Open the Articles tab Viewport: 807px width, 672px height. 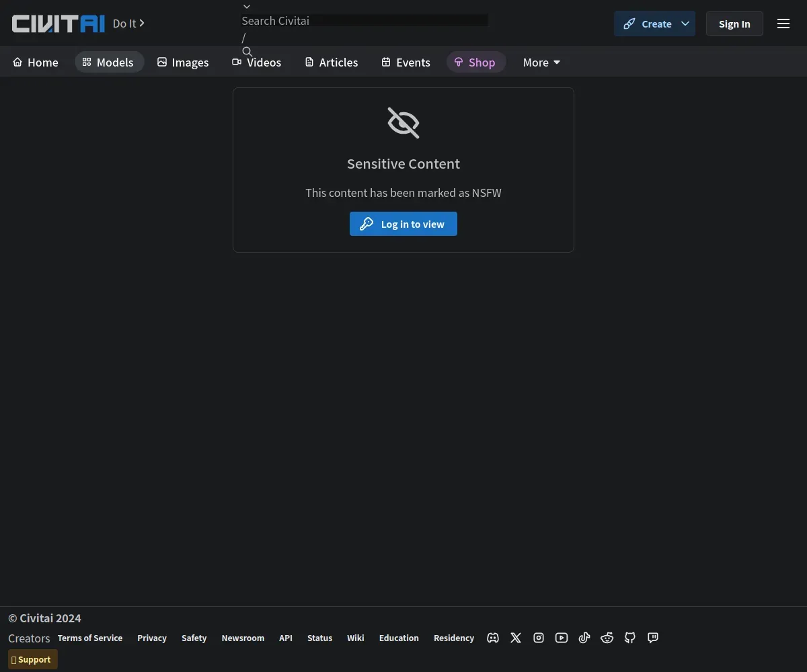332,62
